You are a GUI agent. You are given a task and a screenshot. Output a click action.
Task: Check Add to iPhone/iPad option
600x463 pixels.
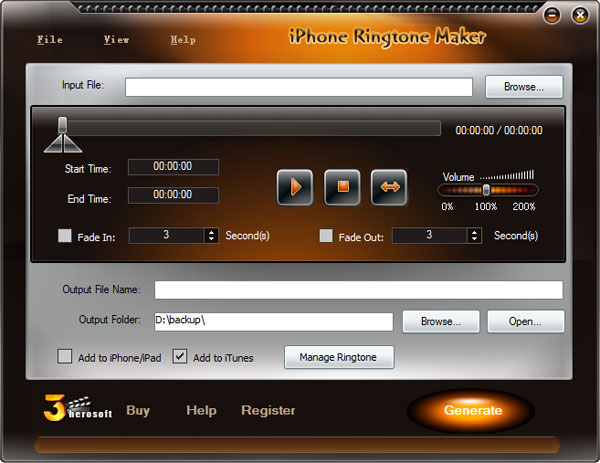pyautogui.click(x=65, y=356)
